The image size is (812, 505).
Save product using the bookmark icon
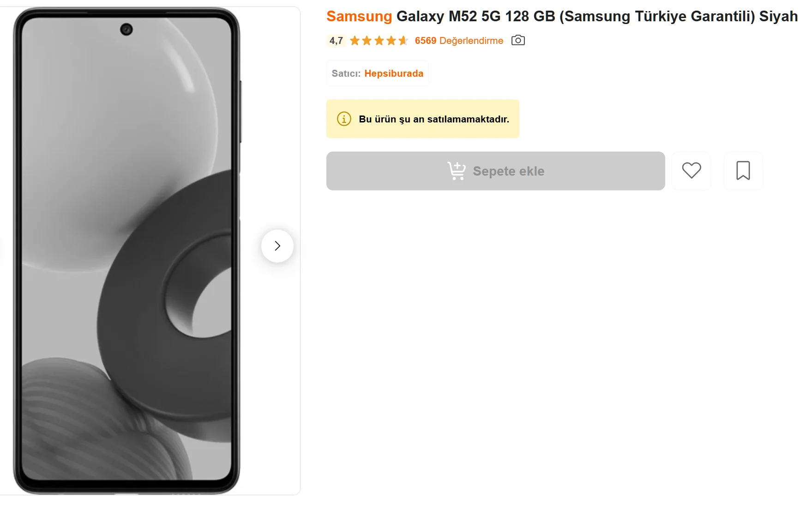click(x=743, y=170)
